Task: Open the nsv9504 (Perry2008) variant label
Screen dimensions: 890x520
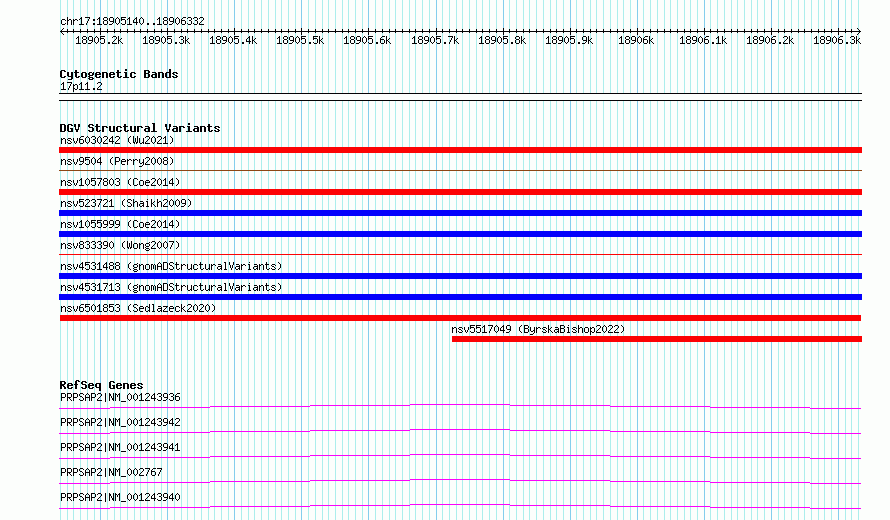Action: tap(117, 161)
